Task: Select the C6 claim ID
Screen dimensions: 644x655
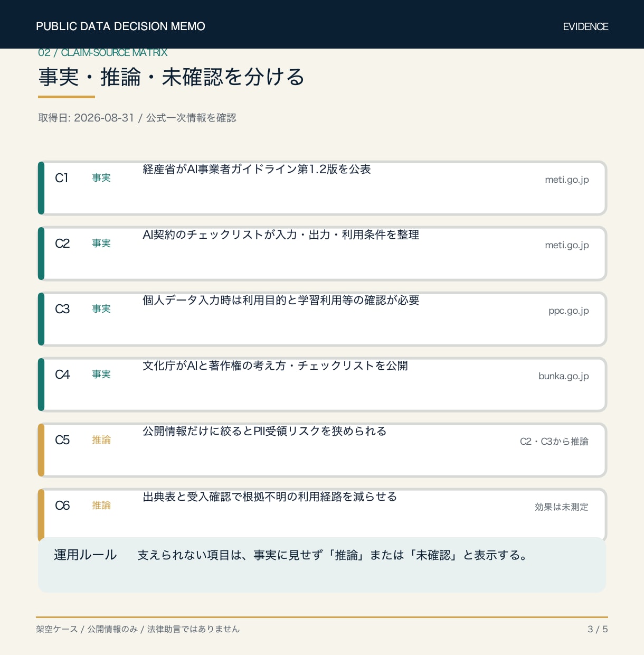Action: (62, 506)
